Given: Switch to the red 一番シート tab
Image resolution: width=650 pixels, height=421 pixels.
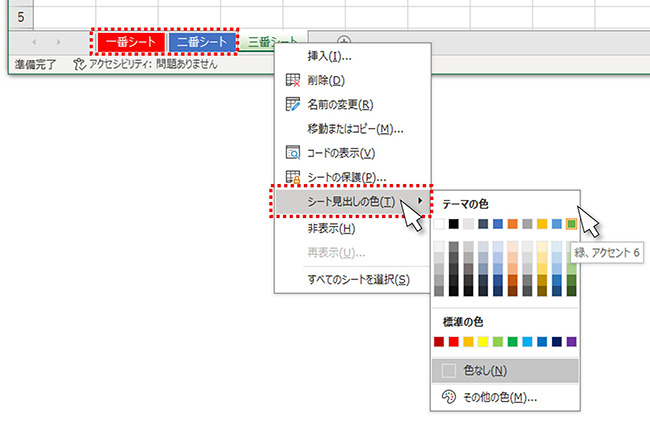Looking at the screenshot, I should point(130,42).
